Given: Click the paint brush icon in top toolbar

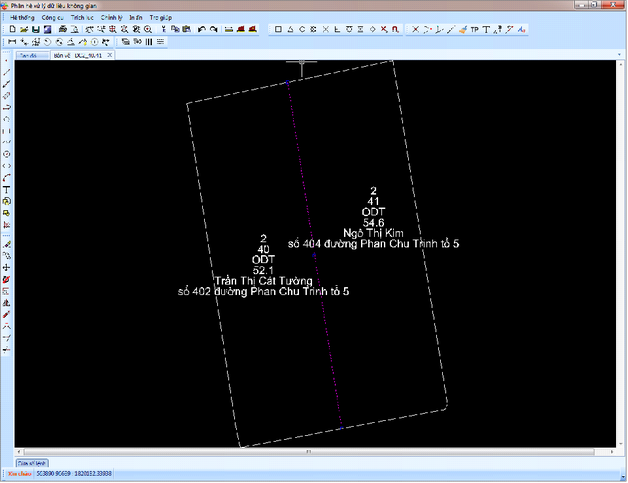Looking at the screenshot, I should [x=462, y=30].
